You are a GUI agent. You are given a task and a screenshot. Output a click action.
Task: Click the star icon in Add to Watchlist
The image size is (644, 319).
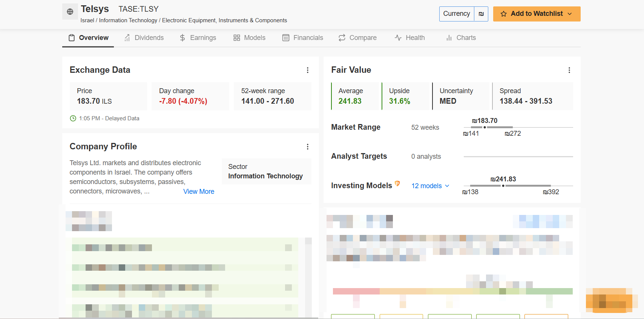503,14
